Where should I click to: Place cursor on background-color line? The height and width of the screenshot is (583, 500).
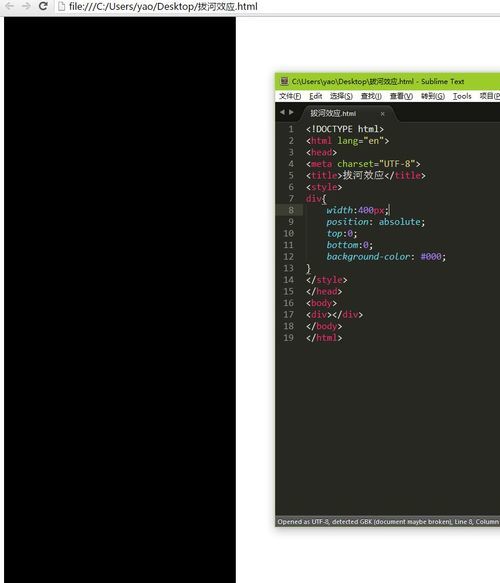point(386,257)
